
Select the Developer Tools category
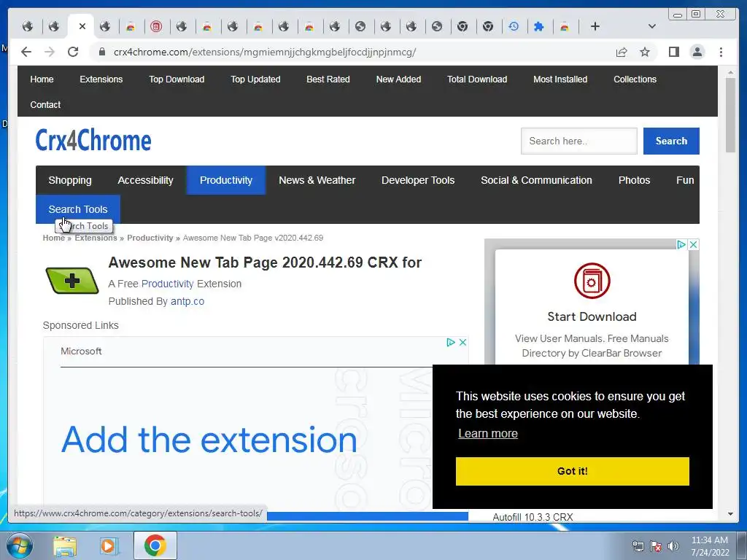click(418, 180)
